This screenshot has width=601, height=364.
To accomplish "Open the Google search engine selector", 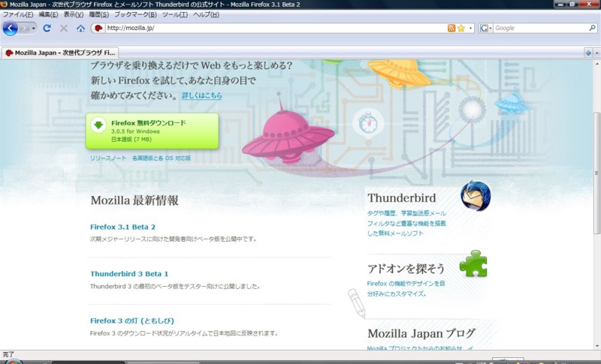I will coord(485,28).
